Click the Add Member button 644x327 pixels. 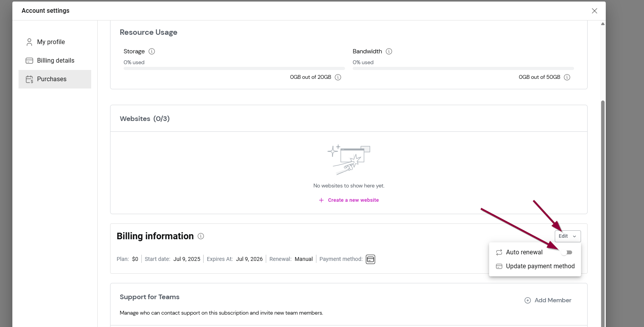click(x=552, y=300)
